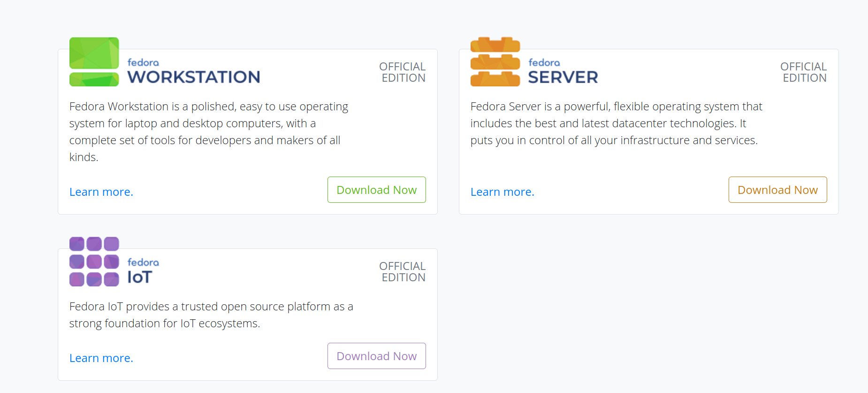Viewport: 868px width, 393px height.
Task: Click OFFICIAL EDITION label on IoT card
Action: [403, 272]
